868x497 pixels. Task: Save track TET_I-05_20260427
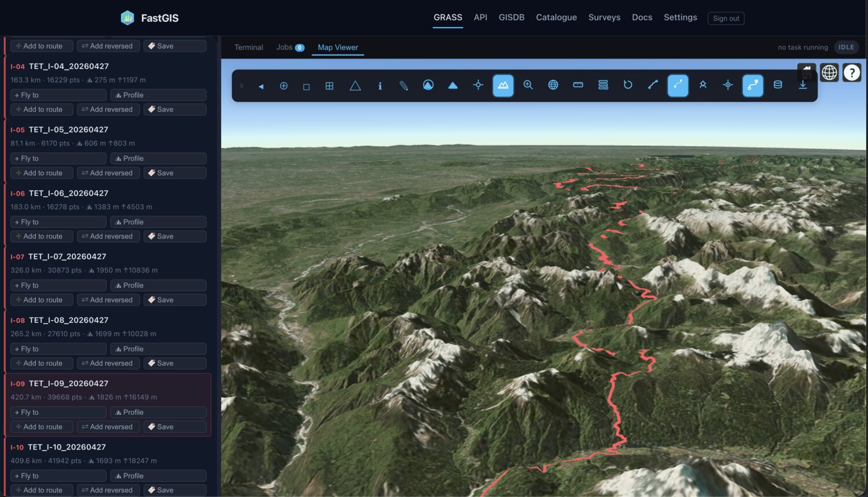tap(175, 173)
